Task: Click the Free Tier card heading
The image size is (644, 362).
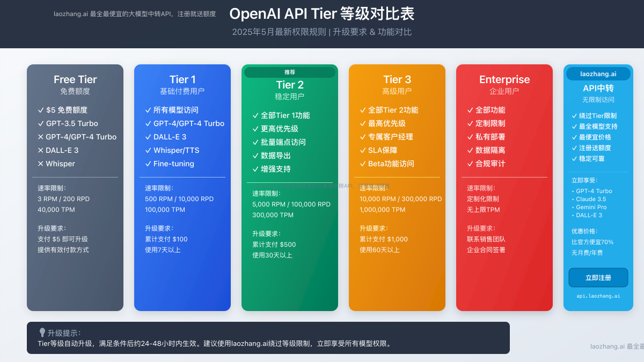Action: click(75, 79)
